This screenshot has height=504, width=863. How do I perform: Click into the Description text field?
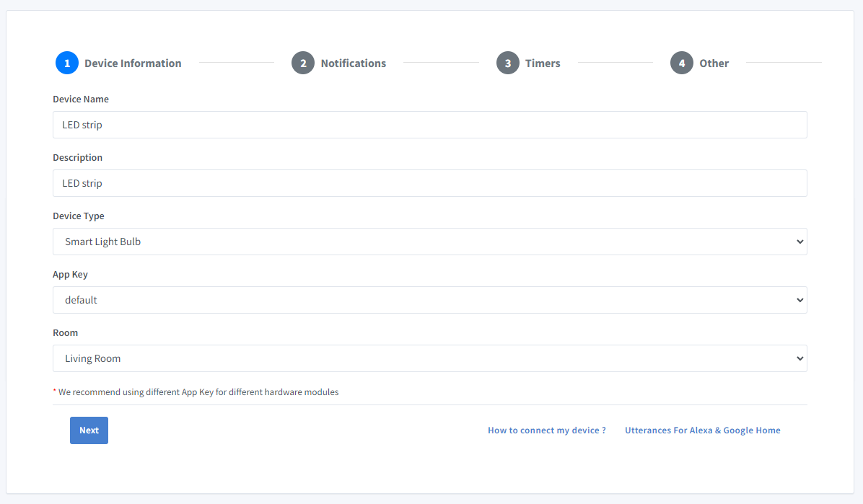[x=429, y=183]
